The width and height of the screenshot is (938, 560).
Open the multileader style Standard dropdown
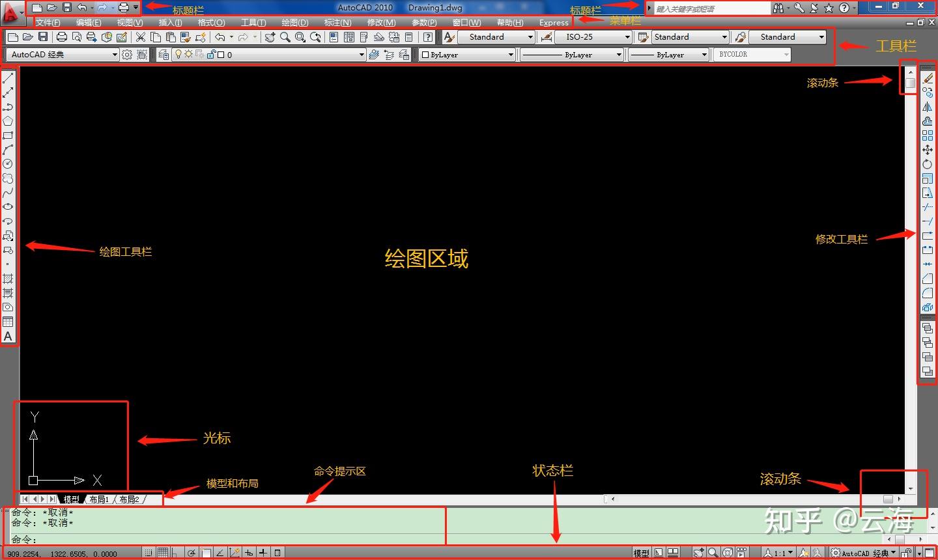(x=788, y=37)
